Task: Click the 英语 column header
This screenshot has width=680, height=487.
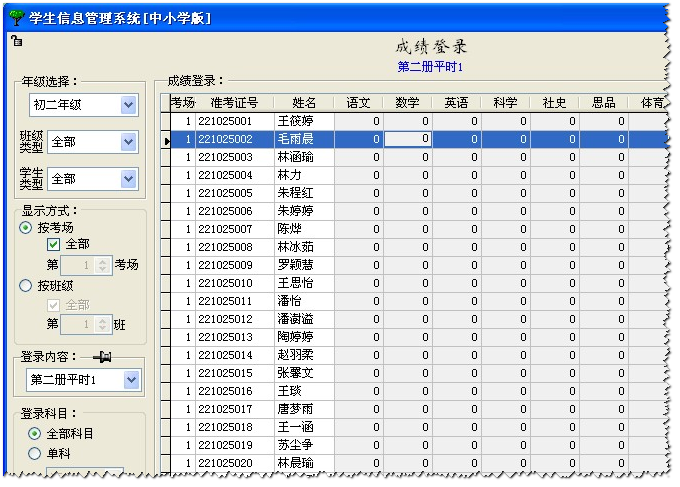Action: pyautogui.click(x=456, y=103)
